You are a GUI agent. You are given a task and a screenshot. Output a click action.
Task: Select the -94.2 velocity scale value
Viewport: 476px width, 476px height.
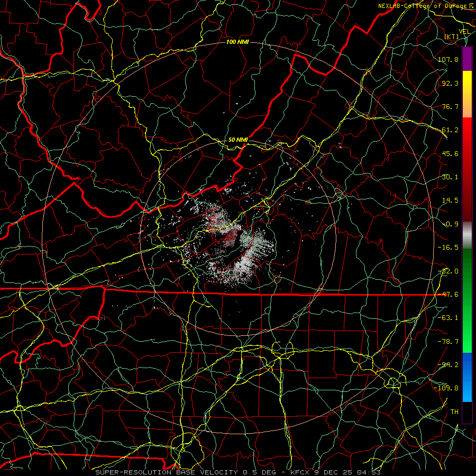click(448, 364)
